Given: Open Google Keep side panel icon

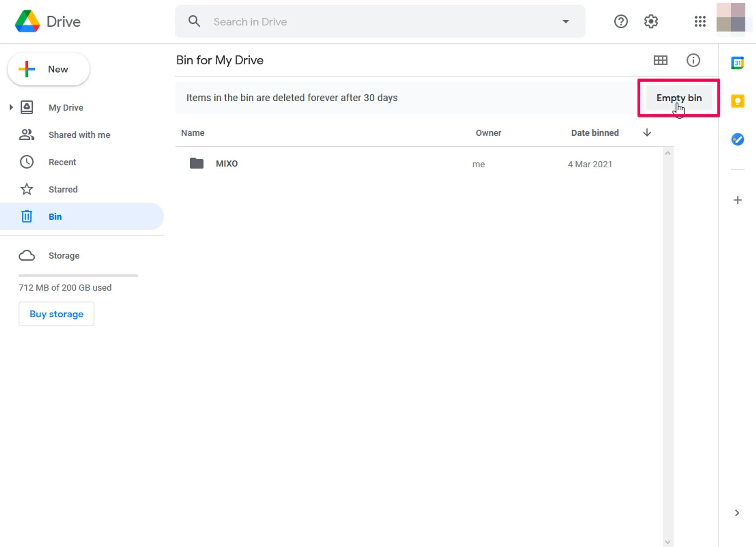Looking at the screenshot, I should coord(737,101).
